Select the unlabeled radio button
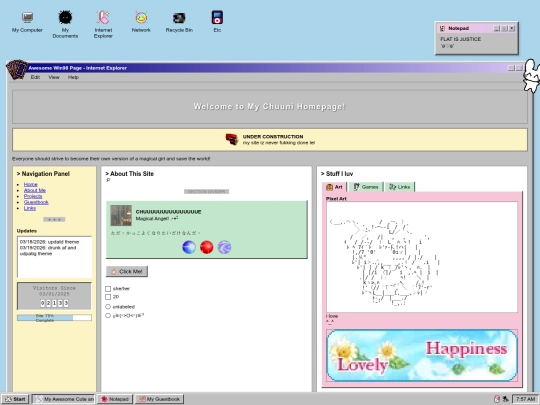 tap(108, 307)
